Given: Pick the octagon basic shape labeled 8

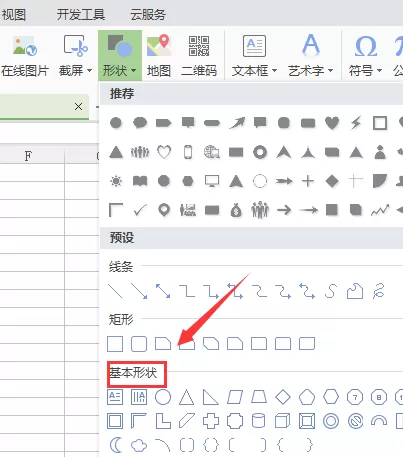Looking at the screenshot, I should pyautogui.click(x=379, y=397).
